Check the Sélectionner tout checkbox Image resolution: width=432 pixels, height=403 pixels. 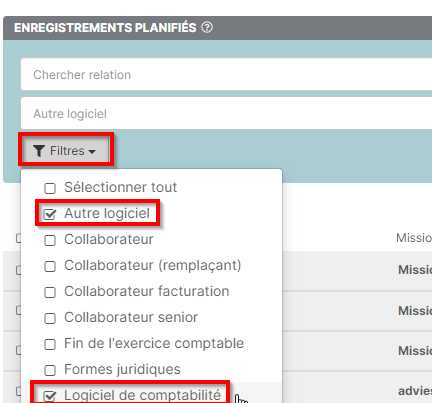[x=50, y=188]
